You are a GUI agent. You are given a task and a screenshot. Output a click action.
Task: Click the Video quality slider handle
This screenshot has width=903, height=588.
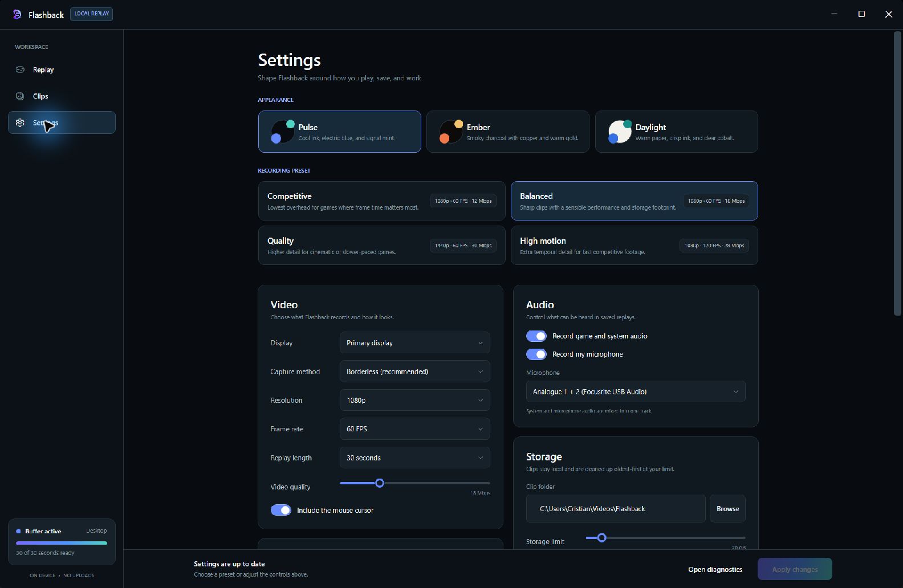(380, 483)
